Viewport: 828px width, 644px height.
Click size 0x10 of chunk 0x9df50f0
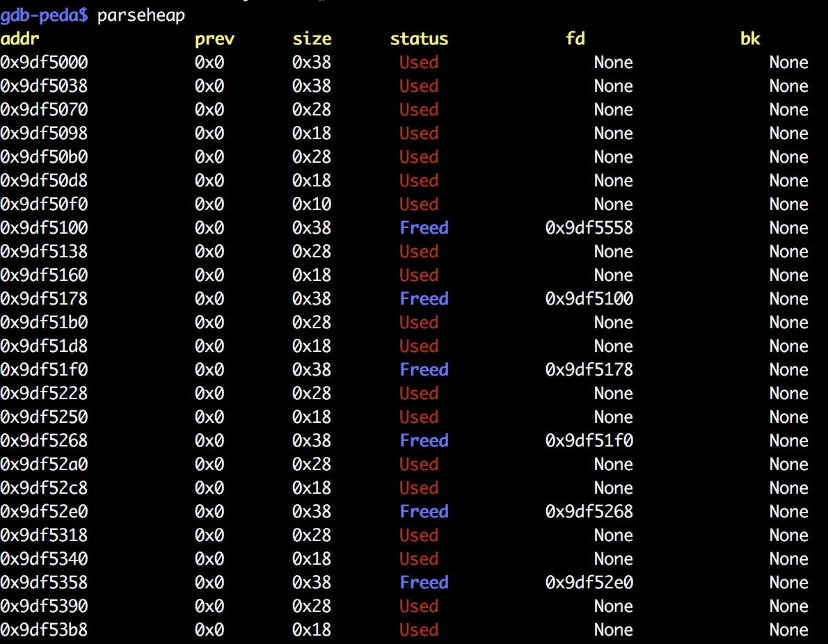(x=312, y=204)
